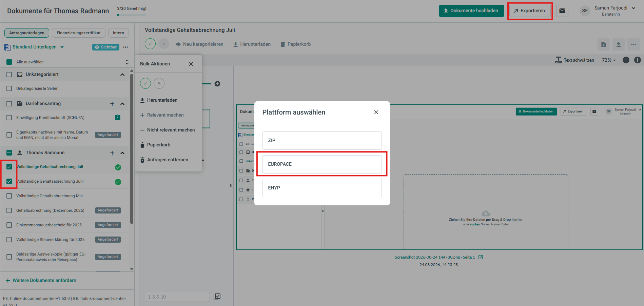Viewport: 644px width, 306px height.
Task: Toggle the Sichtbar visibility badge
Action: (105, 47)
